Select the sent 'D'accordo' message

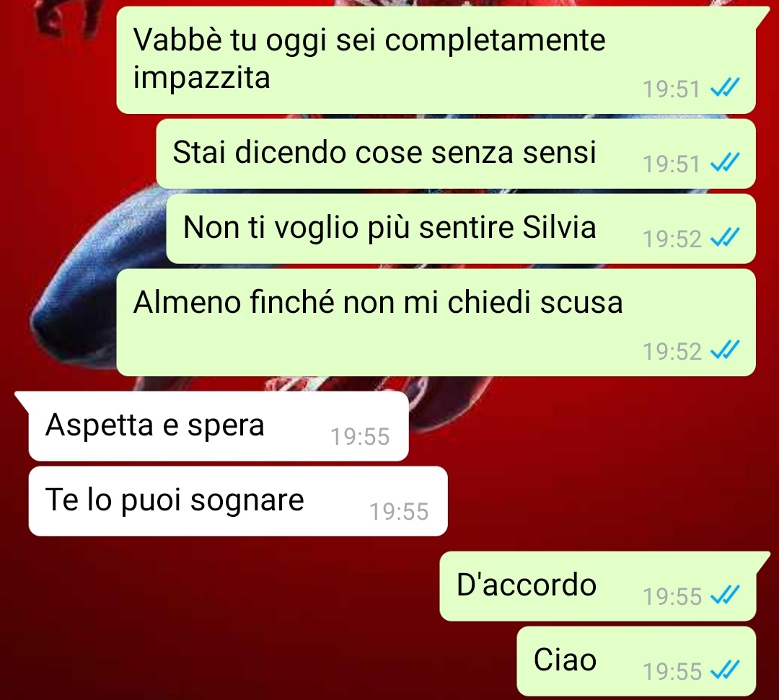[598, 586]
